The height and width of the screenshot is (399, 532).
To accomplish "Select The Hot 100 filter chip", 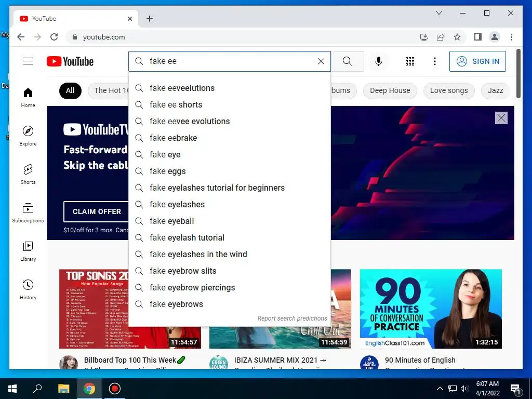I will (x=108, y=90).
